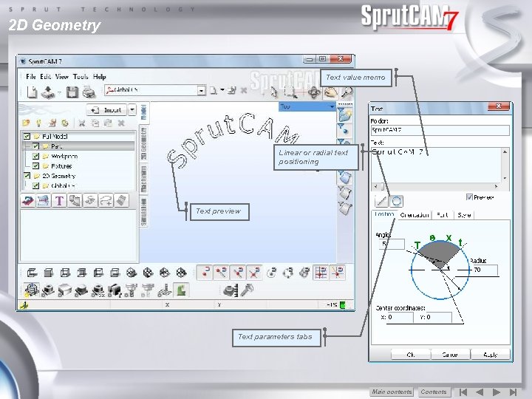532x399 pixels.
Task: Toggle the Workpiece checkbox
Action: 35,156
